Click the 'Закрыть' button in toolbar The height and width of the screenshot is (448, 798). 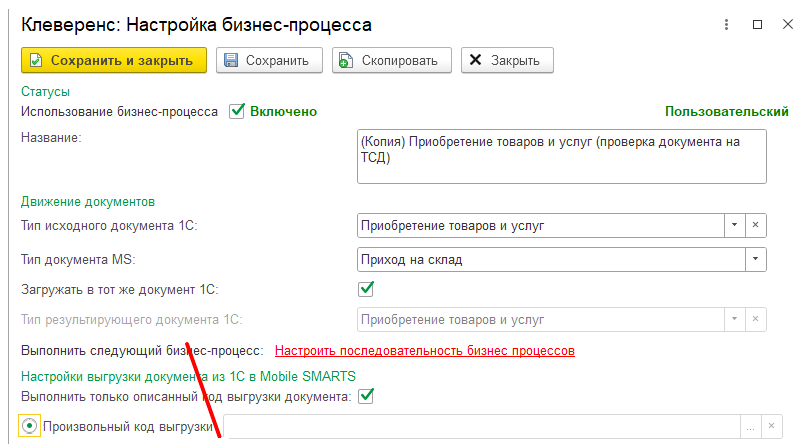[507, 60]
